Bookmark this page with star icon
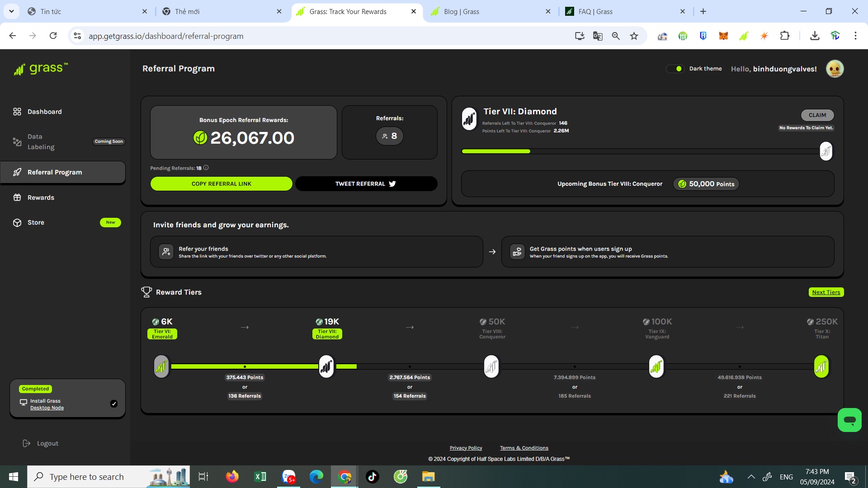The height and width of the screenshot is (488, 868). tap(634, 36)
